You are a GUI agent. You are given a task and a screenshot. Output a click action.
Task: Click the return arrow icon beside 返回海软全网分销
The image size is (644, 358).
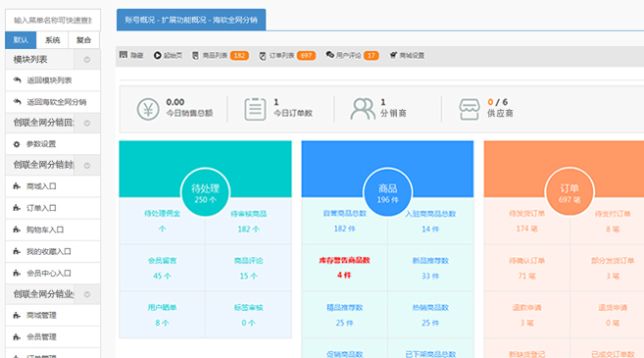(17, 102)
